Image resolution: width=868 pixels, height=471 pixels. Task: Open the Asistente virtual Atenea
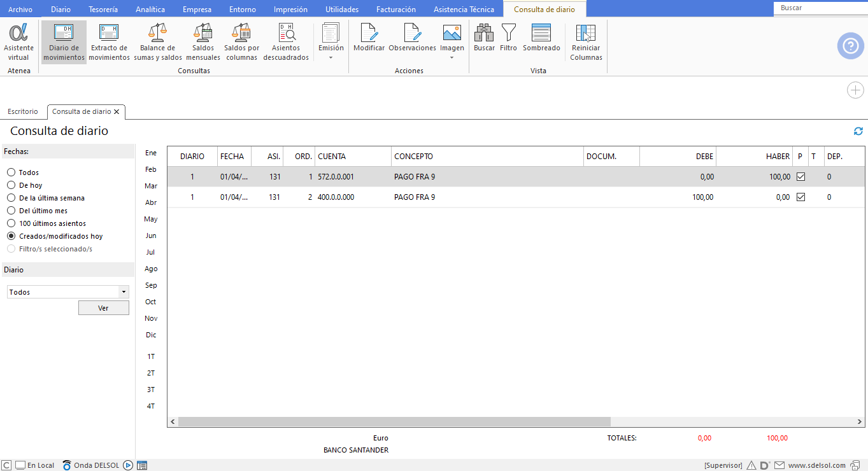coord(18,42)
